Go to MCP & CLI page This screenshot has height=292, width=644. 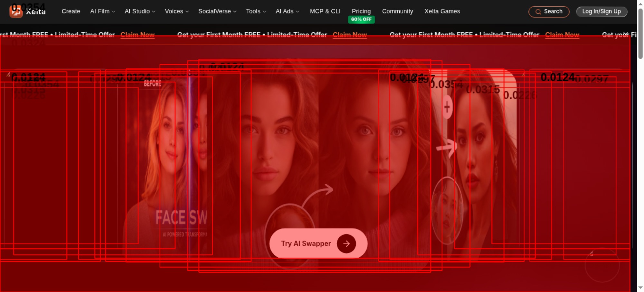point(325,11)
